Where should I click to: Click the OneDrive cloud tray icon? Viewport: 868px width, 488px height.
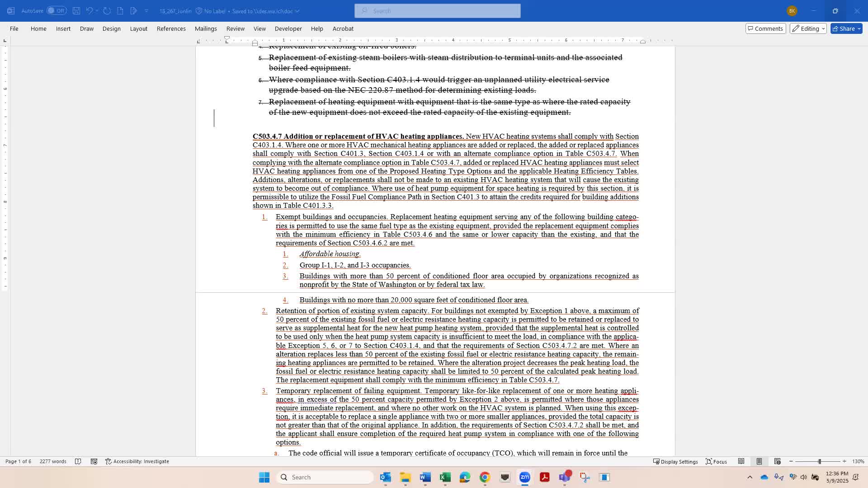(x=764, y=477)
